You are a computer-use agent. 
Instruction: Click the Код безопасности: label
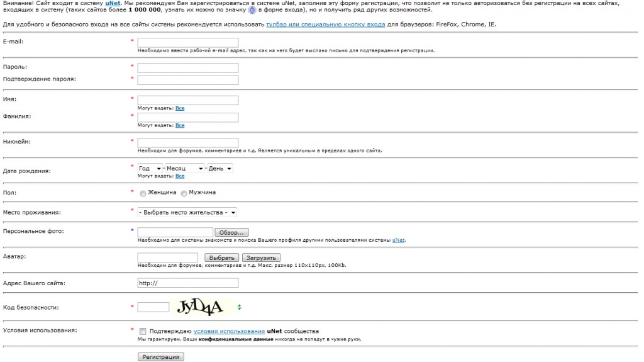pos(31,307)
